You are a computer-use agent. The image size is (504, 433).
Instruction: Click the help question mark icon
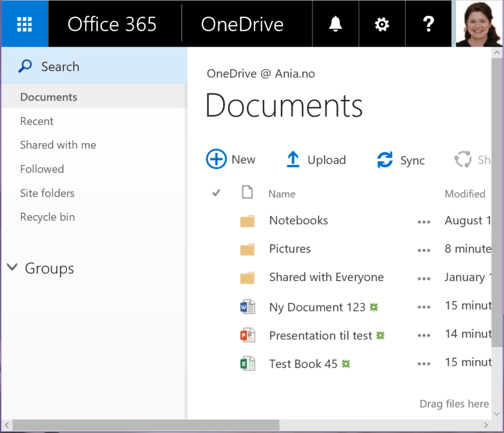[x=428, y=24]
